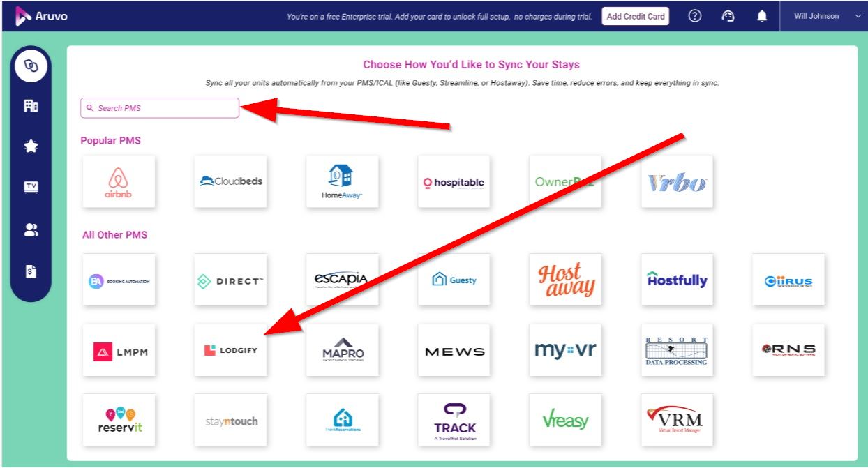Click the Choose How You'd Like heading
The width and height of the screenshot is (868, 468).
pyautogui.click(x=471, y=64)
